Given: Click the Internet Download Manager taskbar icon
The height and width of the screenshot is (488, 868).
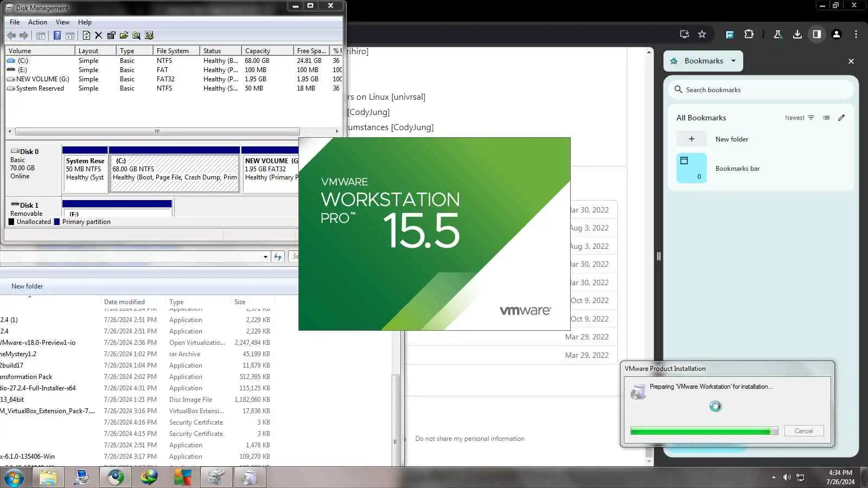Looking at the screenshot, I should tap(149, 478).
